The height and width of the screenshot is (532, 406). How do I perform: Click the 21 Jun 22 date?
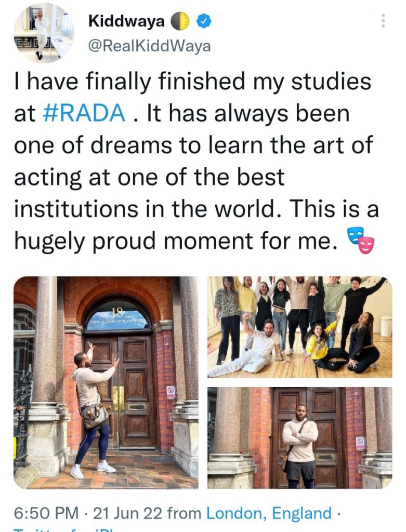(128, 513)
